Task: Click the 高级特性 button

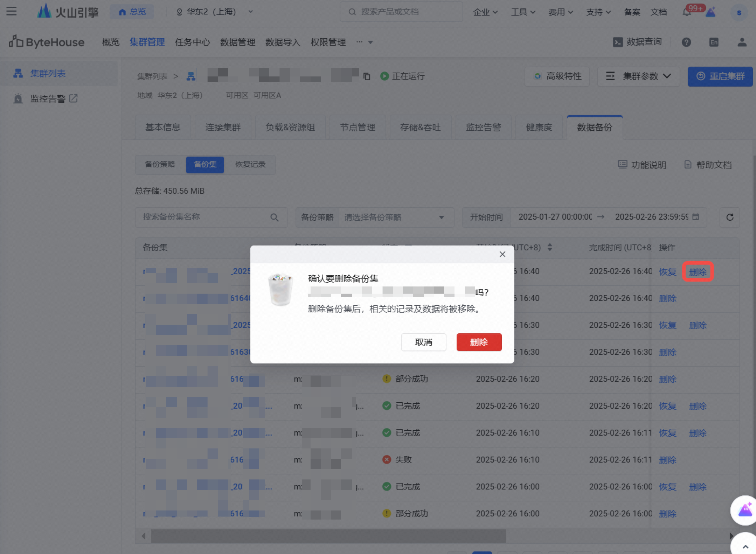Action: [557, 76]
